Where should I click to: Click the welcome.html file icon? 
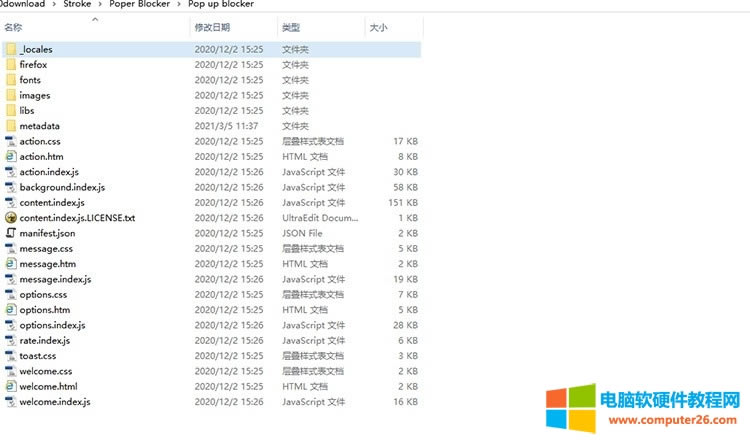pos(11,386)
